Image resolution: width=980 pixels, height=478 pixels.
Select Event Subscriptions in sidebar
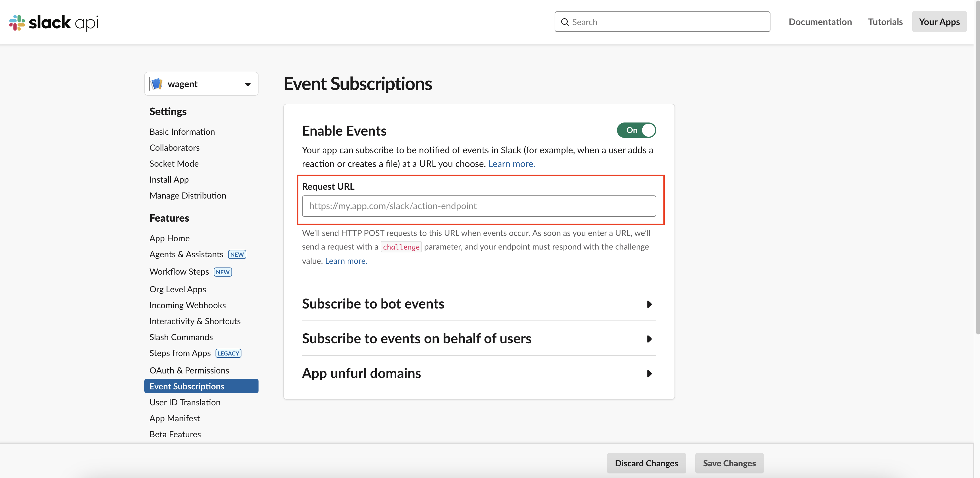tap(201, 386)
